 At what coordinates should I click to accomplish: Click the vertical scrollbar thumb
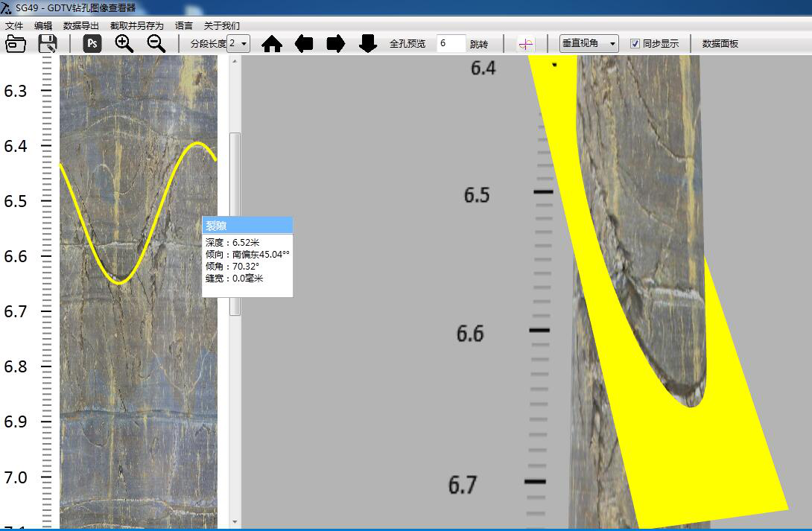235,223
